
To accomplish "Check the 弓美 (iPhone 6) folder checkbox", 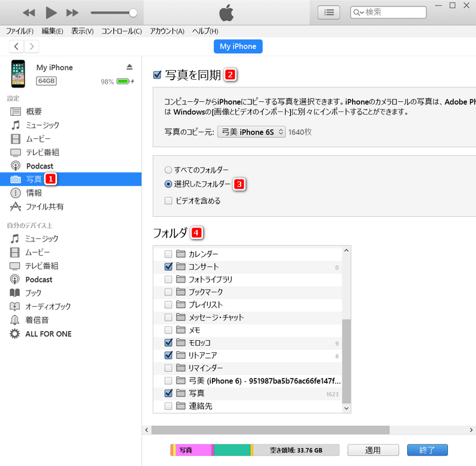I will click(168, 380).
